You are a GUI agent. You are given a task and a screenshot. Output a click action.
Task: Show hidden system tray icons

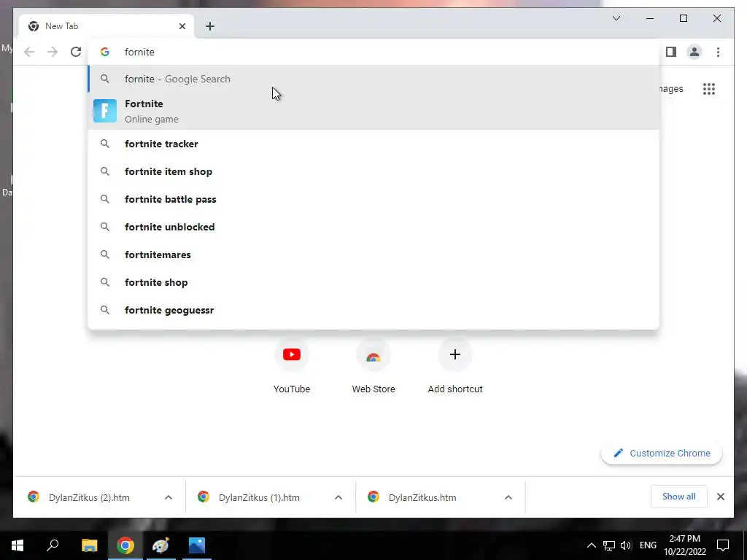pos(591,545)
